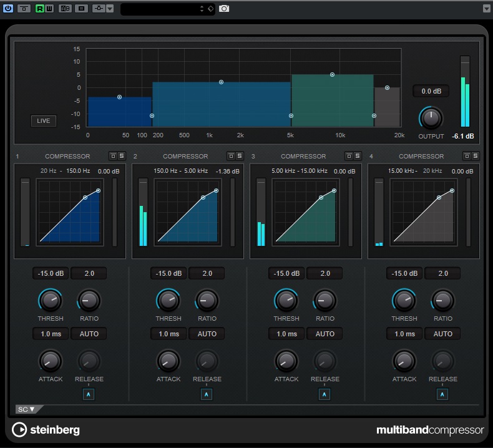Click band 4 THRESH knob
493x448 pixels.
pos(404,301)
